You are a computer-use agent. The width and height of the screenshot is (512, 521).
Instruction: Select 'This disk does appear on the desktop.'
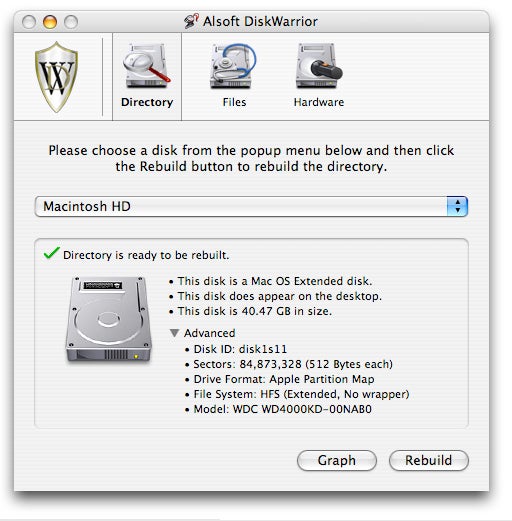point(280,296)
